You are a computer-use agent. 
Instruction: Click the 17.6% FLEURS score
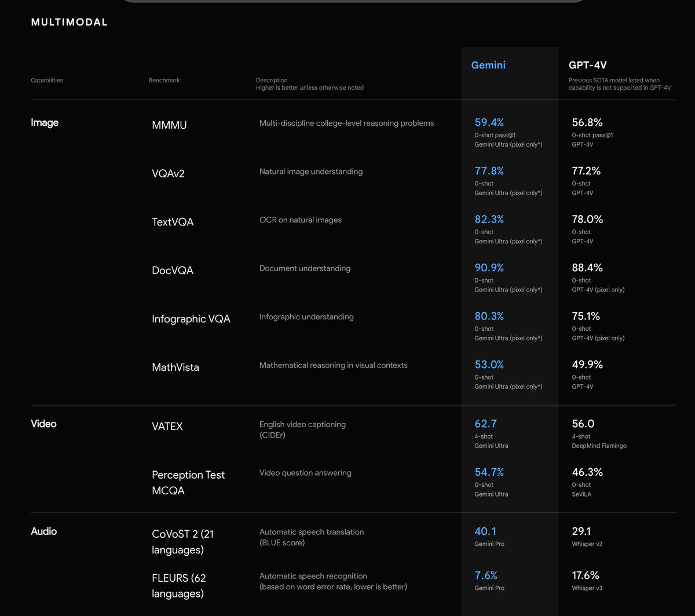(x=586, y=576)
